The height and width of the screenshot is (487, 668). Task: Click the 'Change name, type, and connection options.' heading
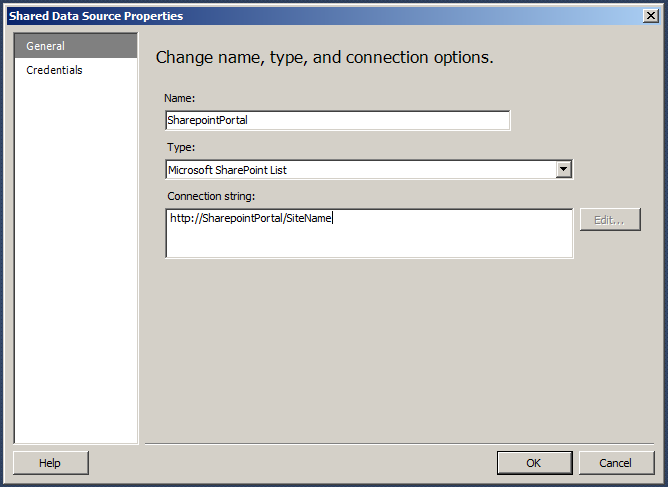(x=324, y=58)
